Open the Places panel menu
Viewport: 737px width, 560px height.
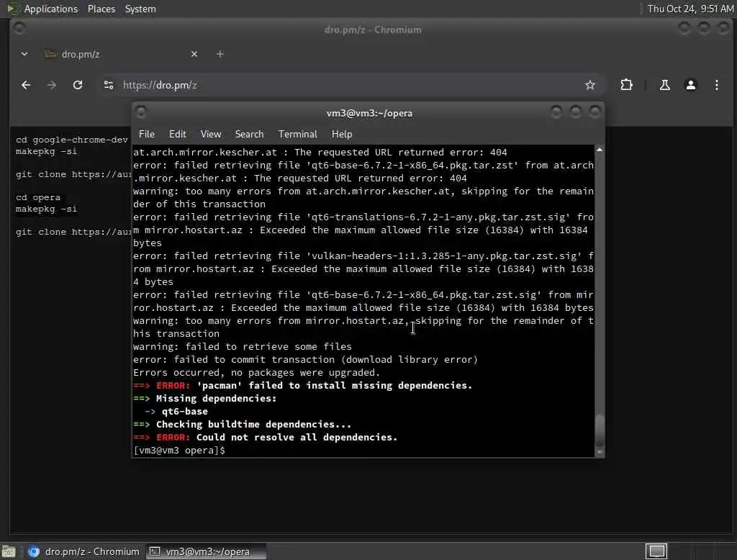[101, 9]
